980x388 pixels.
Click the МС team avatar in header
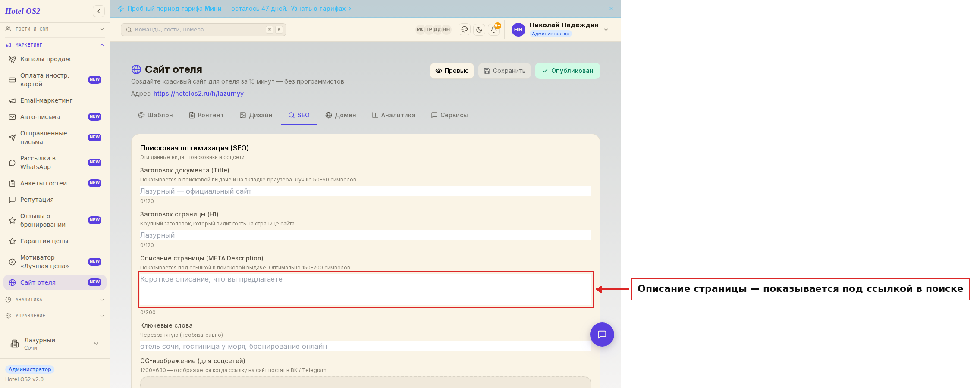[420, 29]
